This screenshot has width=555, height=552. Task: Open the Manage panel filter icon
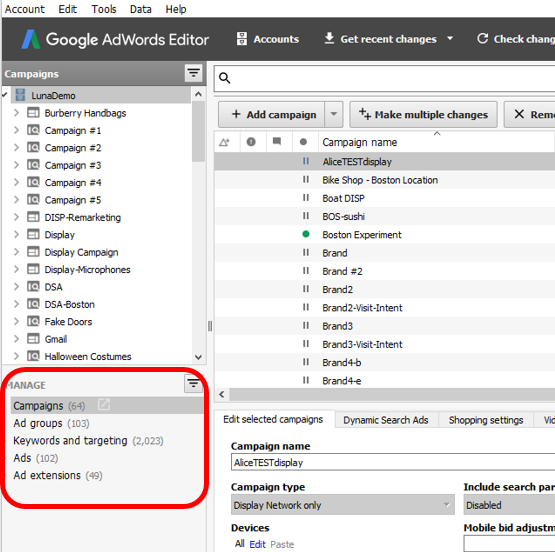193,383
